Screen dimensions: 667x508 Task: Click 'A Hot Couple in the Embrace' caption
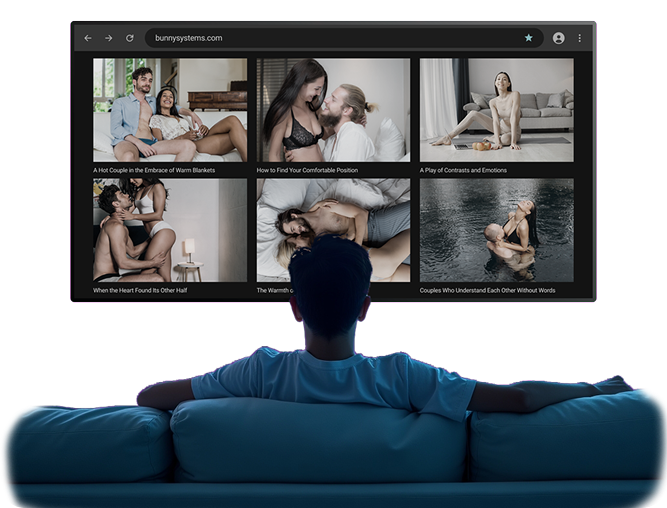tap(154, 170)
